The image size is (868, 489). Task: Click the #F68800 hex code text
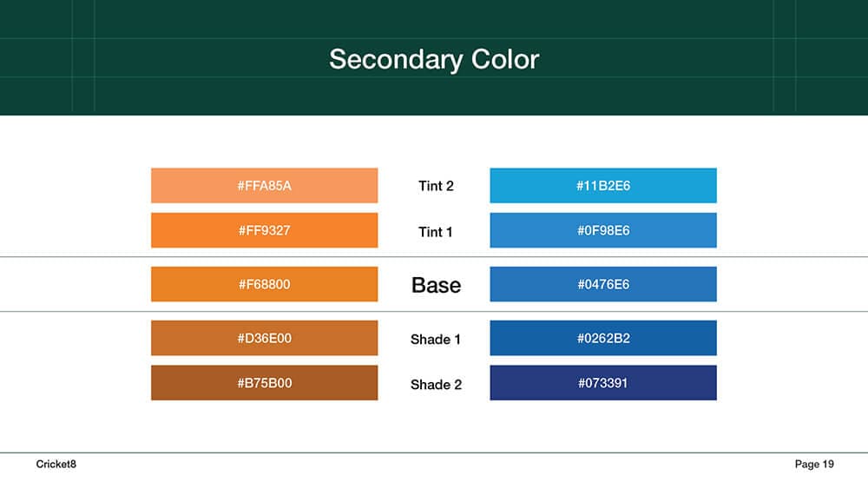pyautogui.click(x=264, y=284)
